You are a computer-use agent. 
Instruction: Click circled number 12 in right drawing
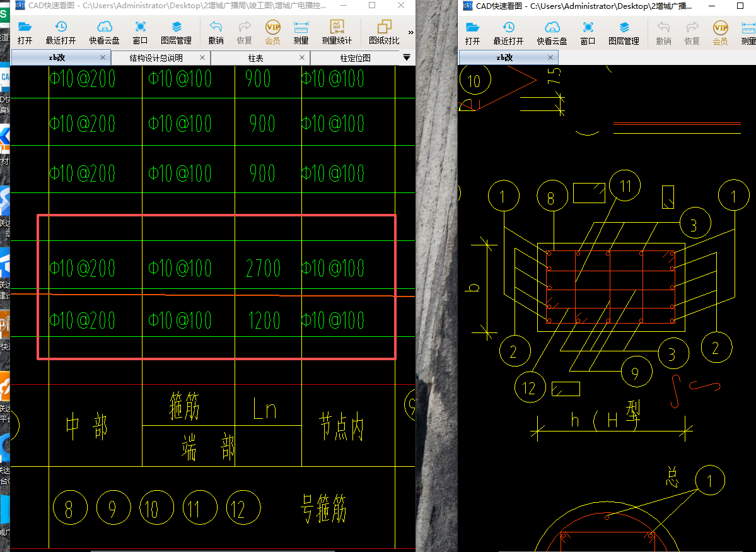tap(530, 388)
